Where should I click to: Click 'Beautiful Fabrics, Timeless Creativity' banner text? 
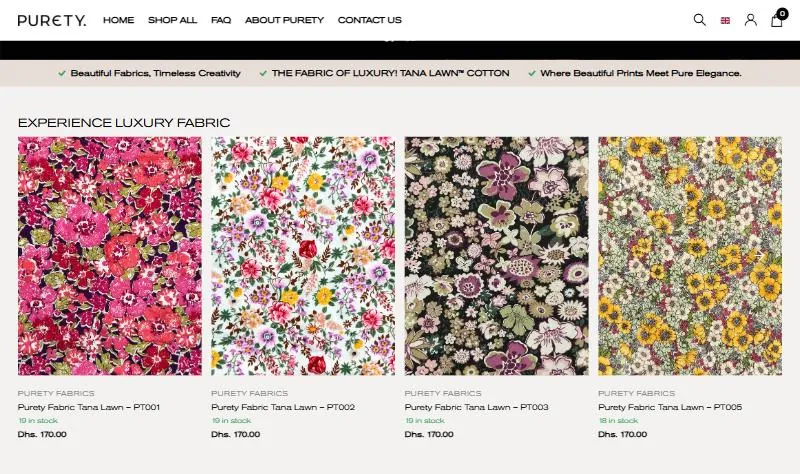[x=155, y=73]
